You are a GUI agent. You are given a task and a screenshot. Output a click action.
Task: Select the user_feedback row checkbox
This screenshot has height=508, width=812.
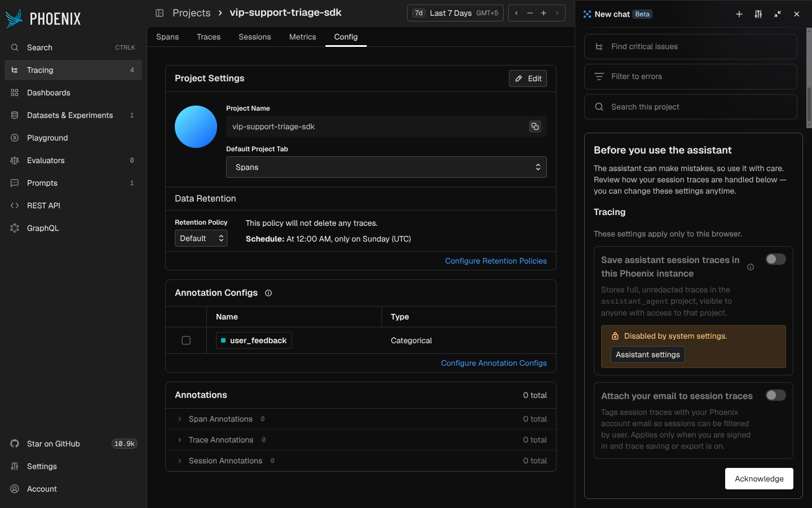pos(186,340)
